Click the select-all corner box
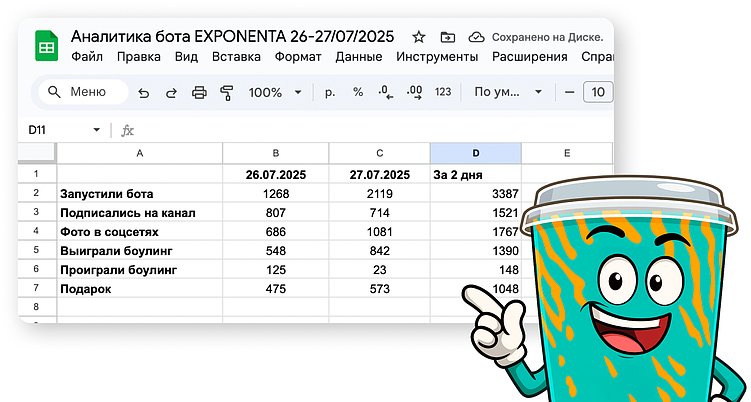Viewport: 751px width, 402px height. [x=37, y=153]
